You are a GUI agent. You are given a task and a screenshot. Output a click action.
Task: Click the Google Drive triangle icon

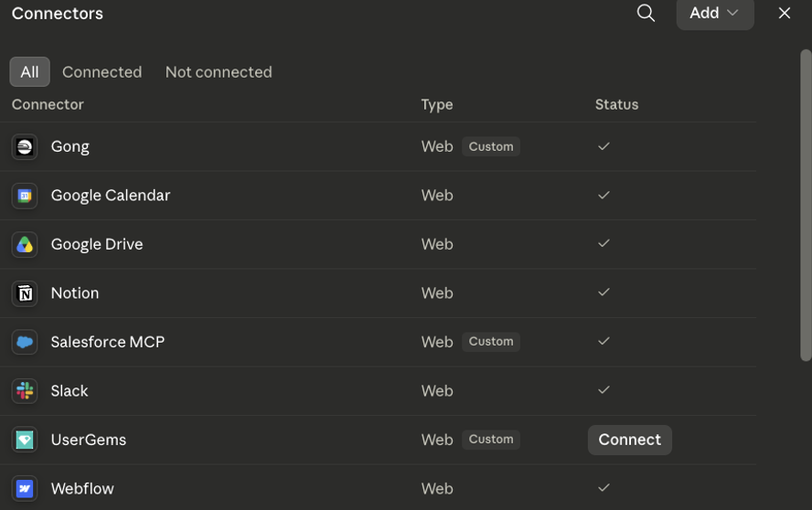25,244
